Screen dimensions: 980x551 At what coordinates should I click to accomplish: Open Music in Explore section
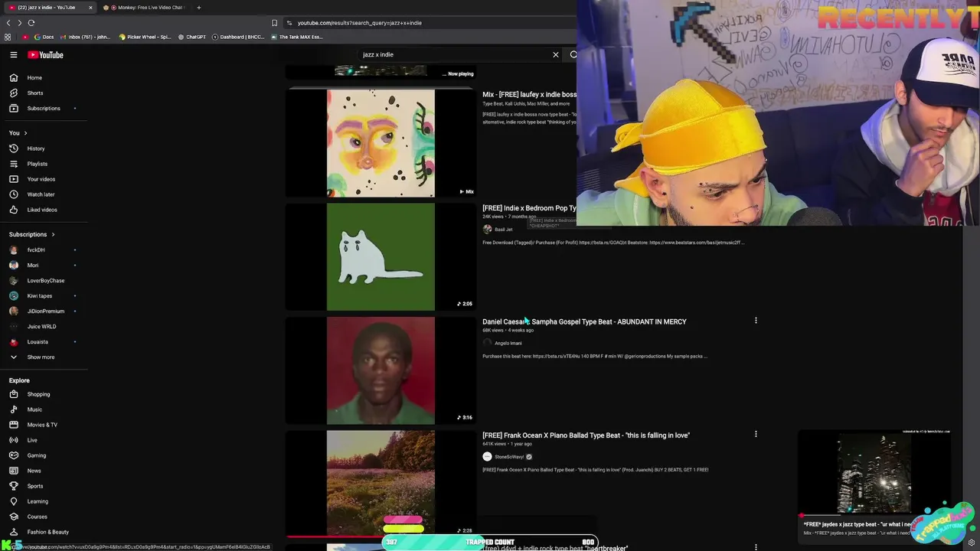[x=34, y=409]
